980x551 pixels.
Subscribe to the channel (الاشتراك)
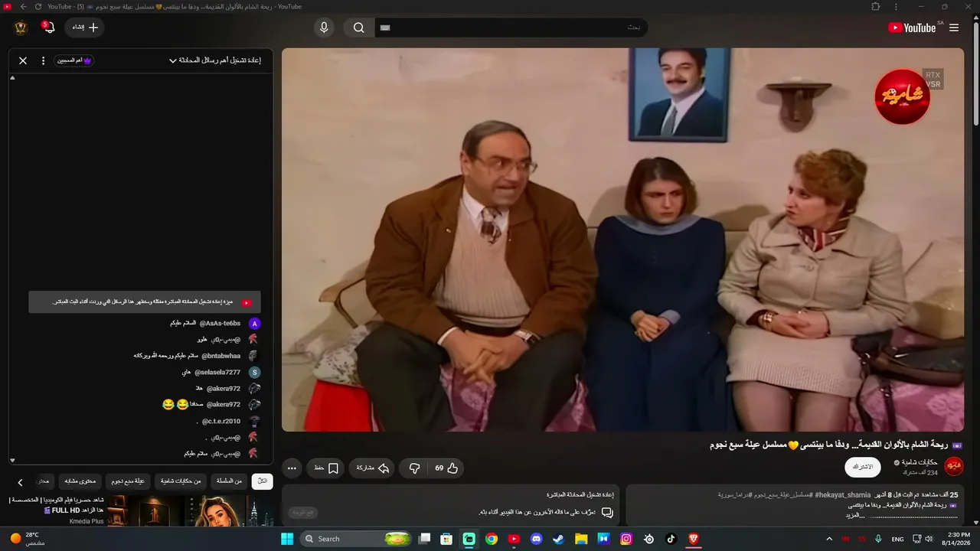click(x=863, y=467)
